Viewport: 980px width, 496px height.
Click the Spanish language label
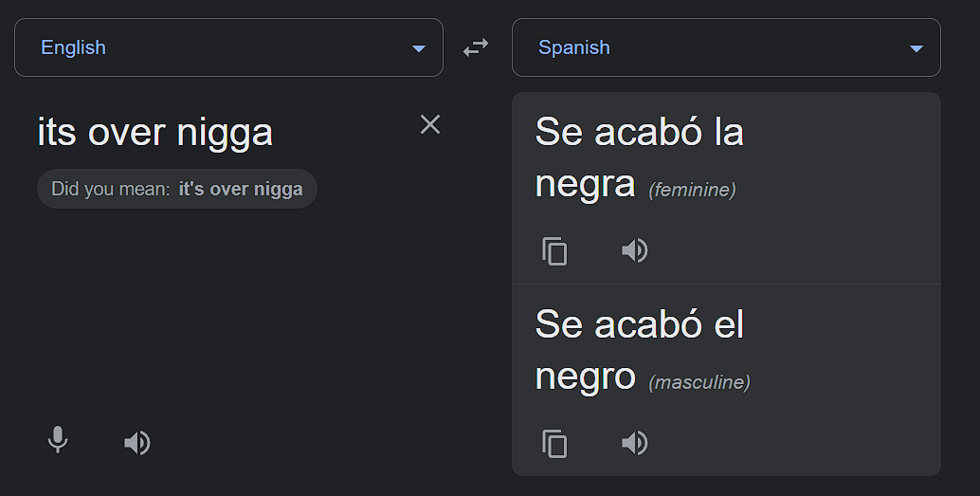pos(573,47)
